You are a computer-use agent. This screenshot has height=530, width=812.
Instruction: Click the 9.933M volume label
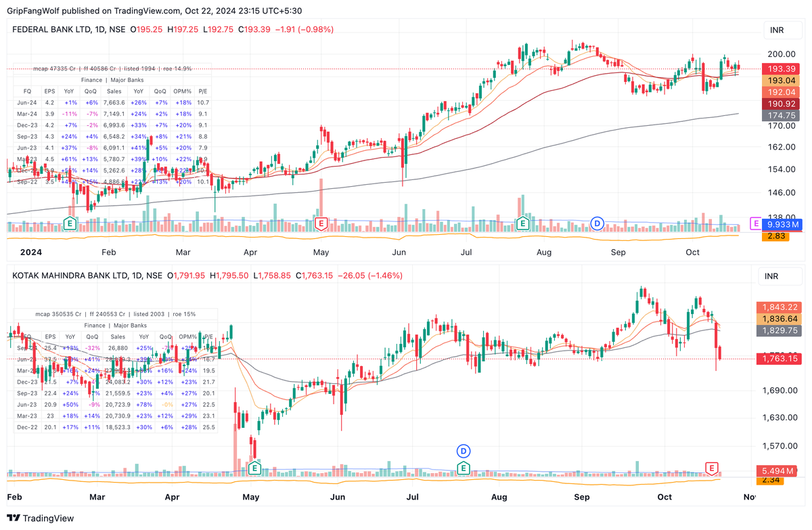tap(782, 224)
